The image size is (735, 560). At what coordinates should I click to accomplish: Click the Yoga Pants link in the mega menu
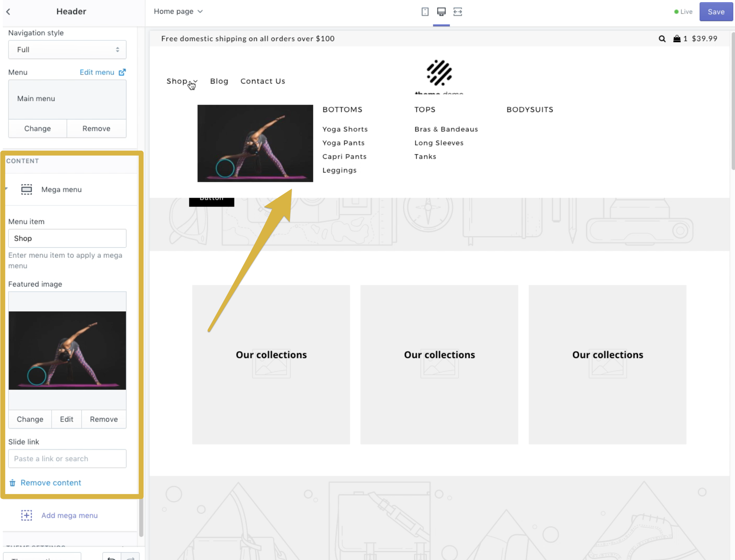click(x=343, y=143)
